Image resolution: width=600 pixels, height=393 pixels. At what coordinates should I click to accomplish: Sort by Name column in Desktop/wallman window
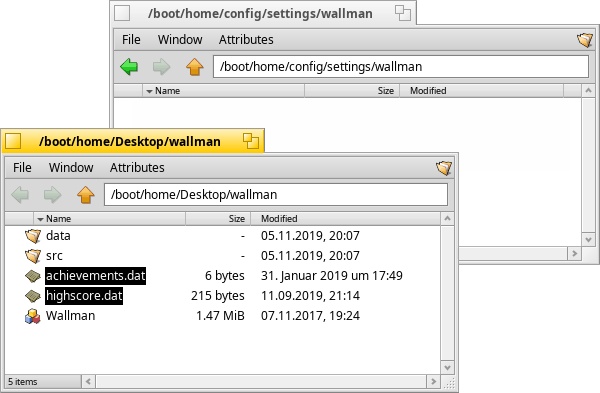pyautogui.click(x=109, y=219)
